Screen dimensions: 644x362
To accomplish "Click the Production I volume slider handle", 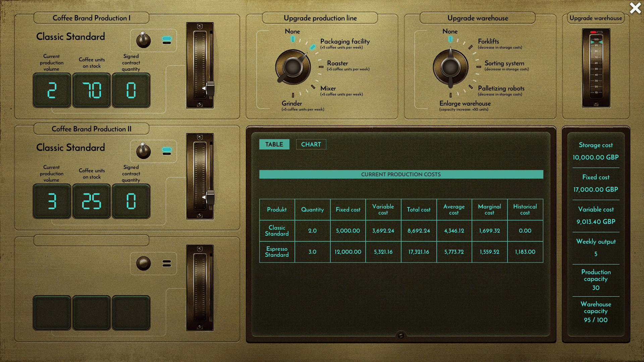I will click(x=210, y=88).
